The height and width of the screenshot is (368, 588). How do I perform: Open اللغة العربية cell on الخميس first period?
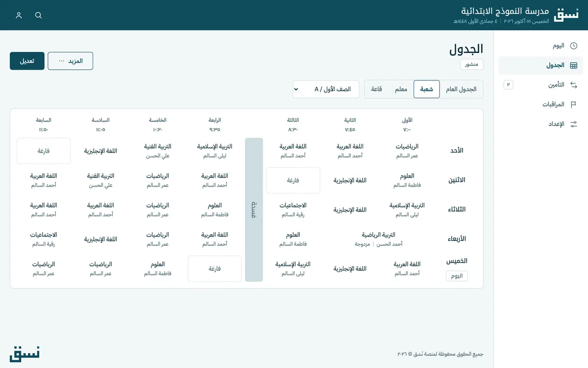coord(407,268)
